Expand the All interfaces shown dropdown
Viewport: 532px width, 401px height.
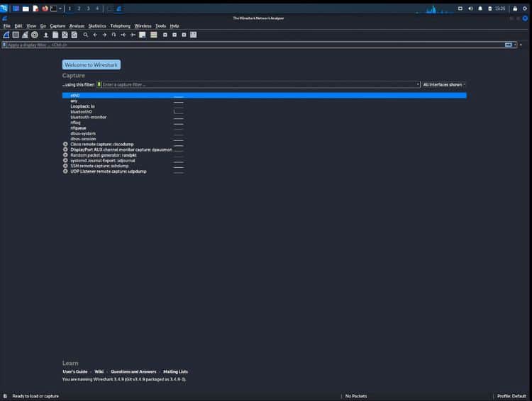point(444,84)
